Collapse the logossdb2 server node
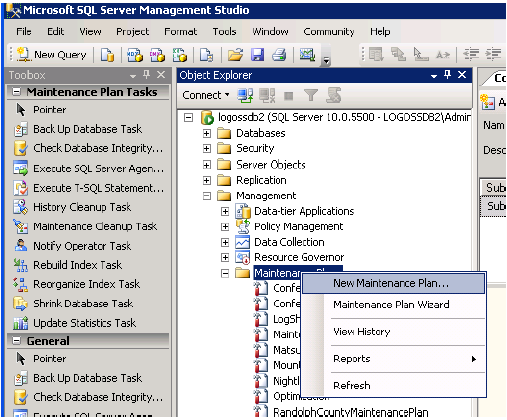Viewport: 507px width, 420px height. click(x=188, y=118)
